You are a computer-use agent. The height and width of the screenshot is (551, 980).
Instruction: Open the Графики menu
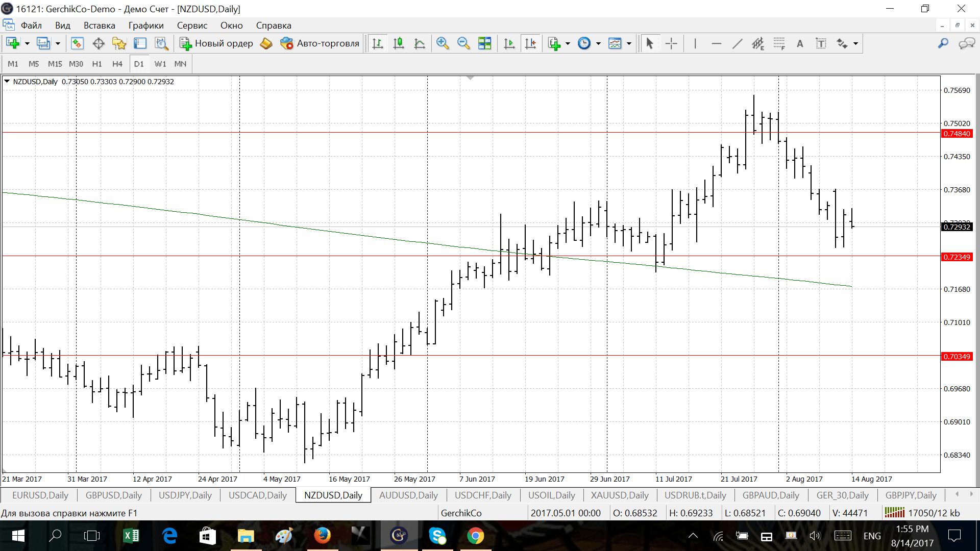point(145,26)
